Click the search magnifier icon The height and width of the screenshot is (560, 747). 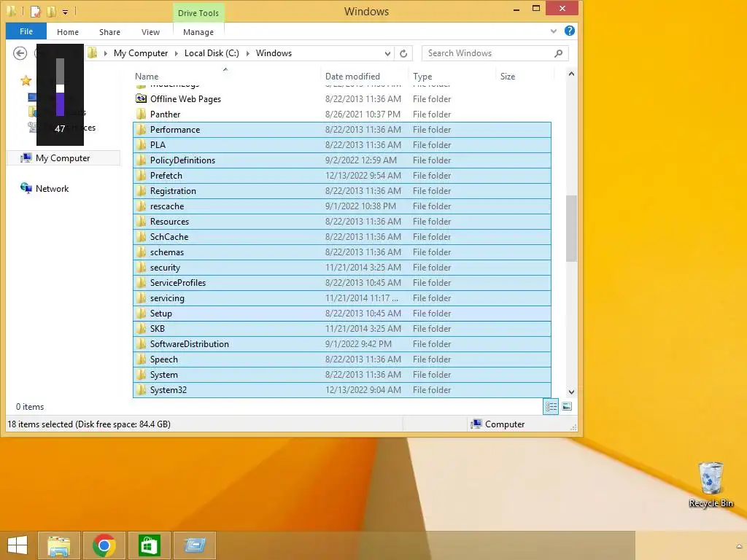558,53
